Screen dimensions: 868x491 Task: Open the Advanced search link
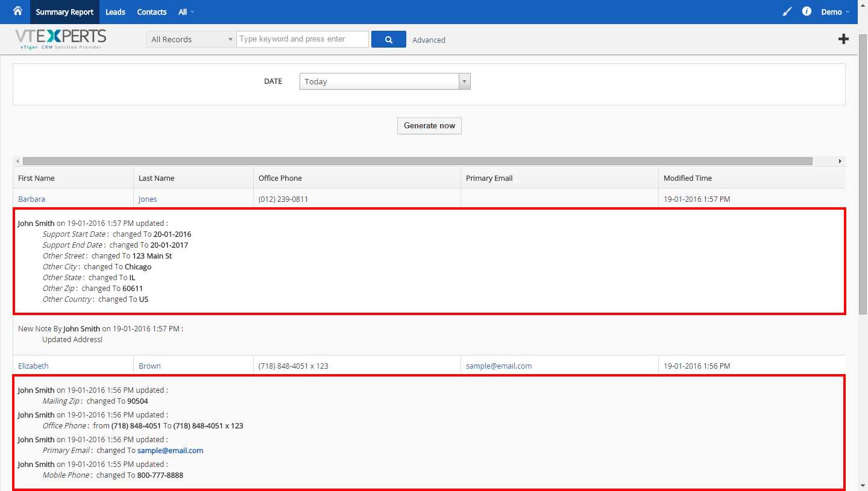point(429,40)
